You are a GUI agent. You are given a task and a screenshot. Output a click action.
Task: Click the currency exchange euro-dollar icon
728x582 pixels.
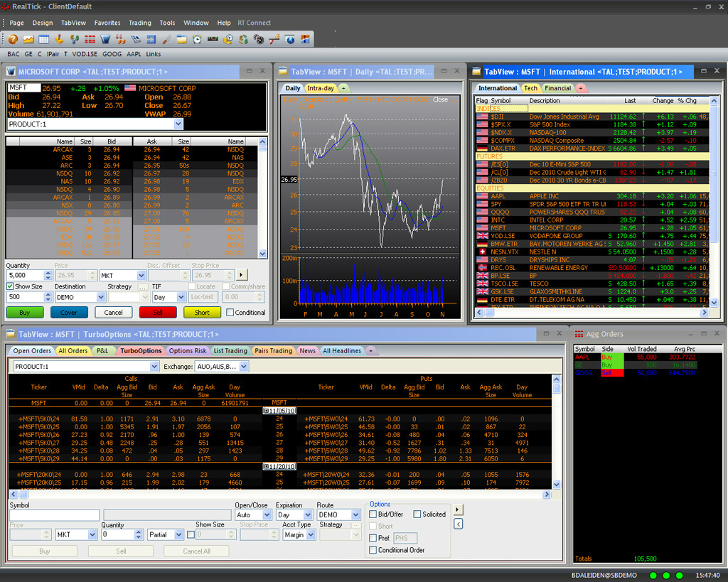pos(243,40)
